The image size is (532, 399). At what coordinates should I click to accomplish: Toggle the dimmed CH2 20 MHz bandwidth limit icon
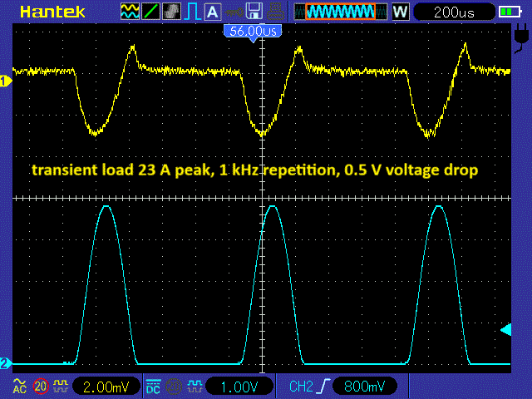pyautogui.click(x=174, y=386)
